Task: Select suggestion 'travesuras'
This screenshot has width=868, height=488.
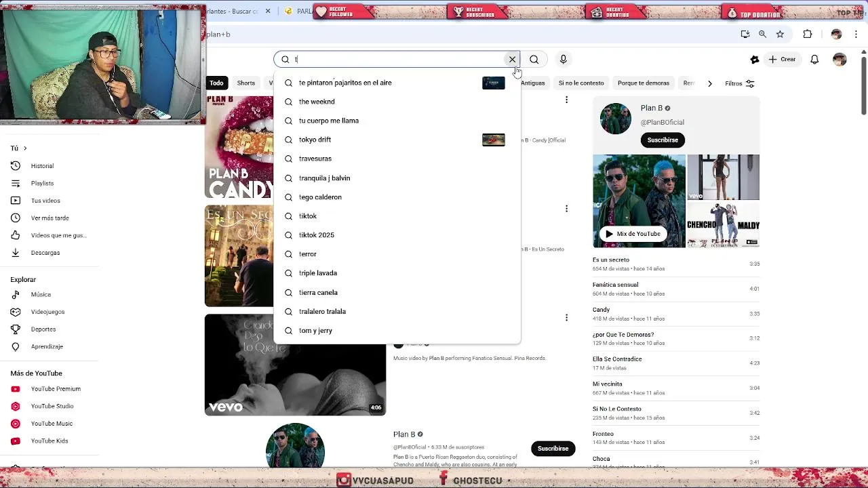Action: click(x=397, y=159)
